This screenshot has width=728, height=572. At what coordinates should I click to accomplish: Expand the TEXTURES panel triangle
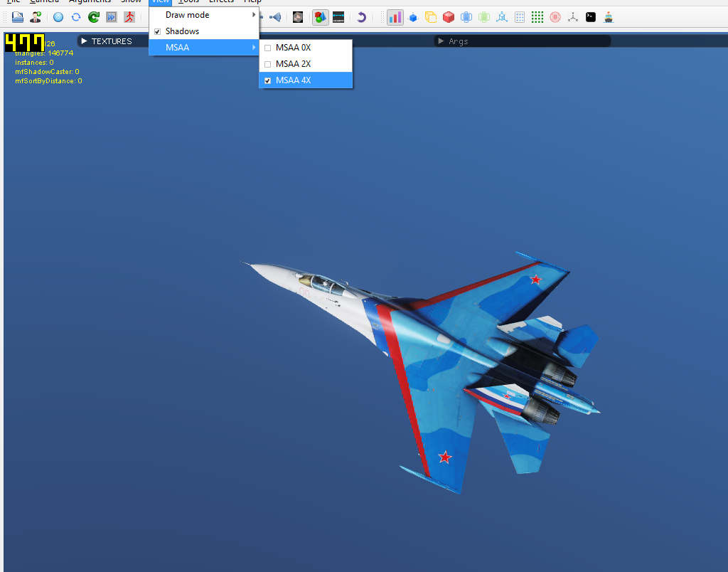(84, 41)
